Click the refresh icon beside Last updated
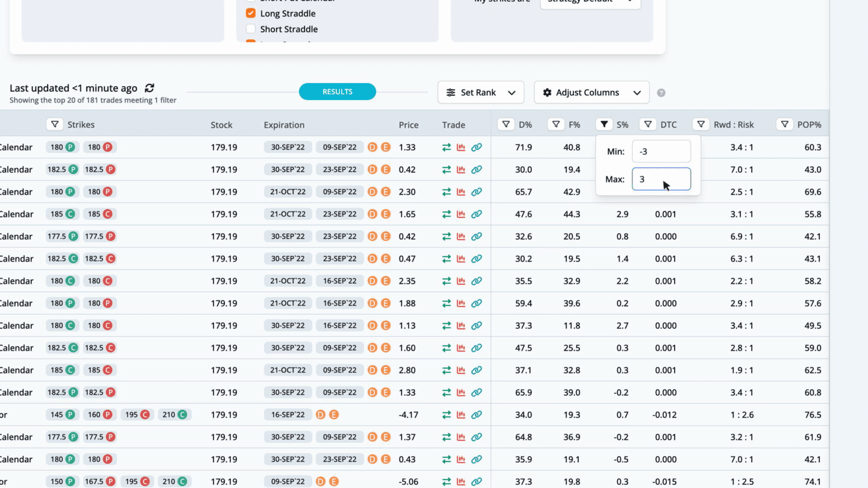 149,88
